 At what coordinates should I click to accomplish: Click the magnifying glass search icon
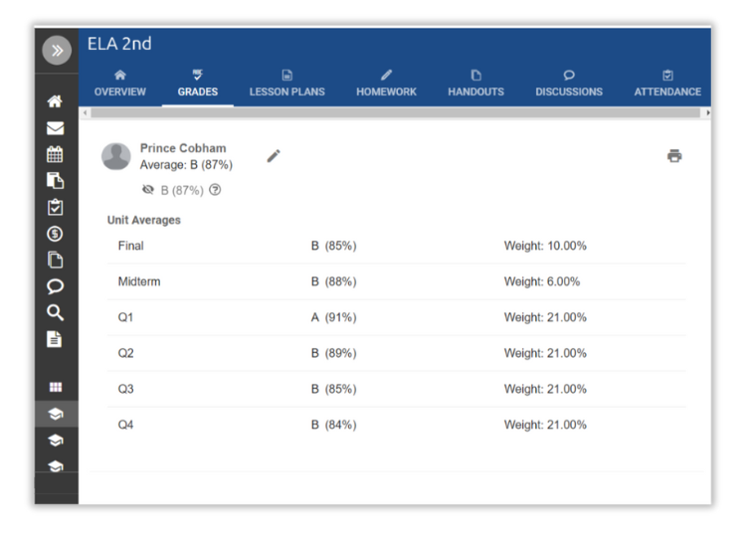[x=56, y=312]
